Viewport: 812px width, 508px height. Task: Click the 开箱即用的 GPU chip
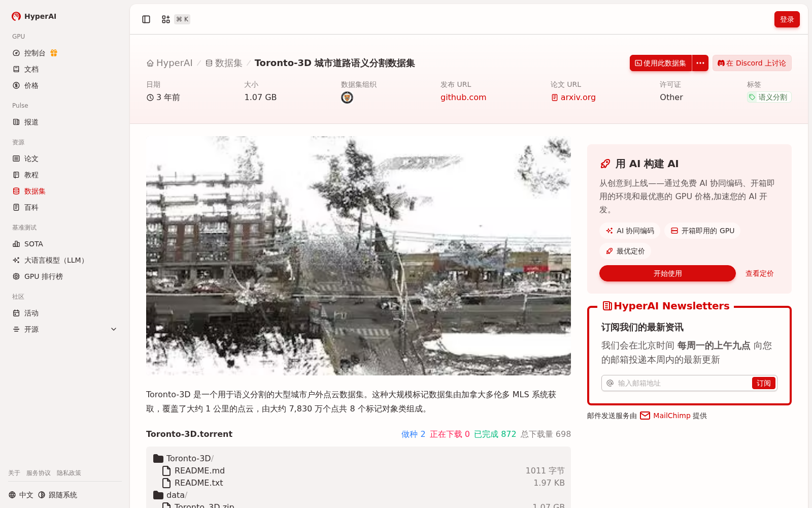click(702, 231)
